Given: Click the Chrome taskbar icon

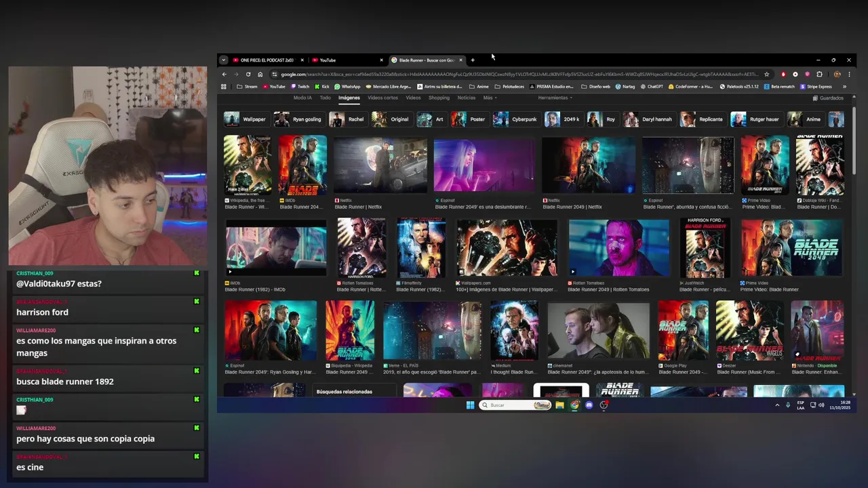Looking at the screenshot, I should (x=574, y=405).
